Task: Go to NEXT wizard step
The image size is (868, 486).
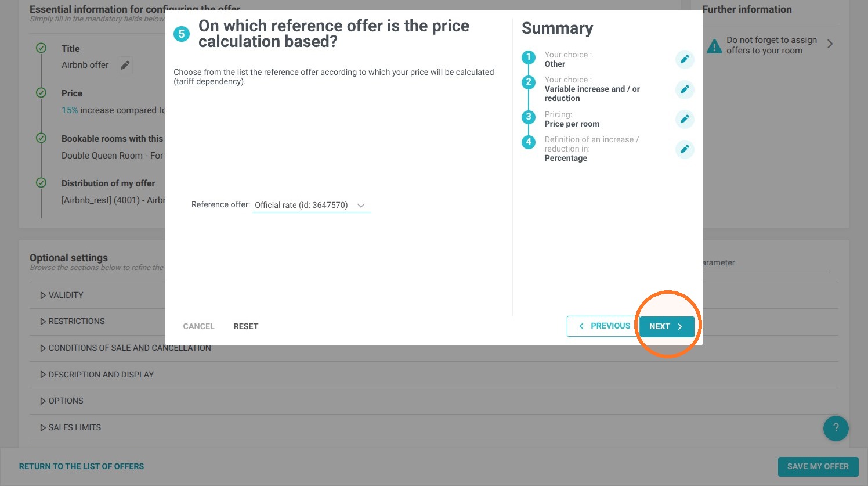Action: click(x=667, y=326)
